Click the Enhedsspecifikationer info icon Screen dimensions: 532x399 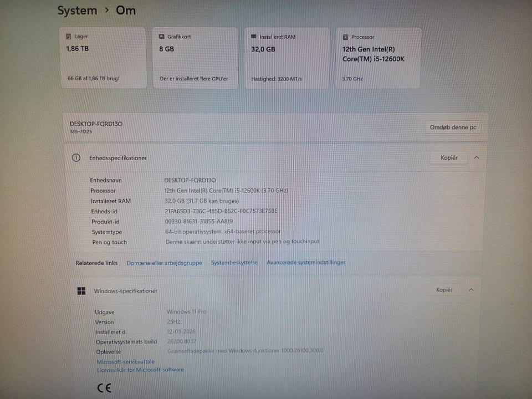pyautogui.click(x=76, y=158)
